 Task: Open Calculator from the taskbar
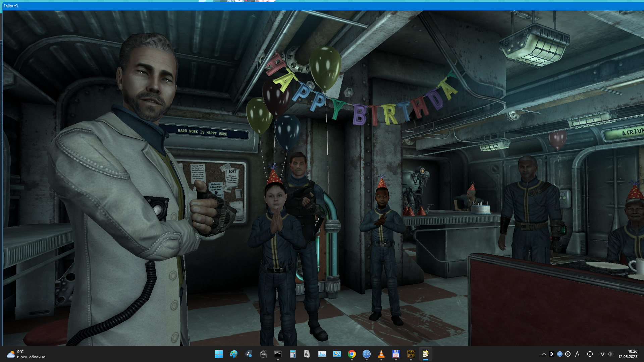coord(293,354)
